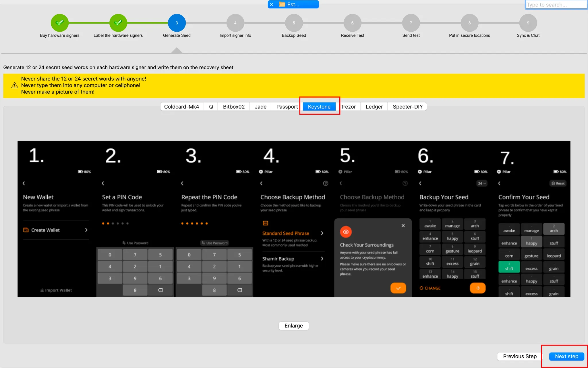Go to step 5 Backup Seed circle
This screenshot has width=588, height=368.
[294, 23]
